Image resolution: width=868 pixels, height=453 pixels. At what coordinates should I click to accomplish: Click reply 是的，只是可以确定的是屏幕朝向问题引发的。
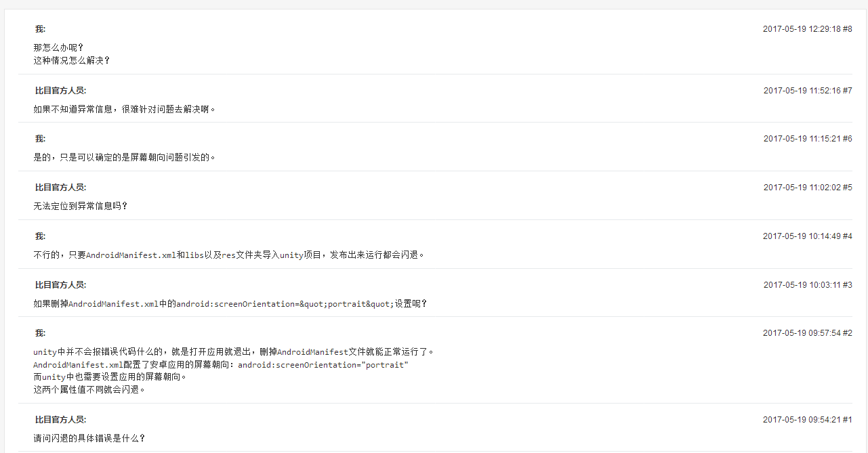125,158
